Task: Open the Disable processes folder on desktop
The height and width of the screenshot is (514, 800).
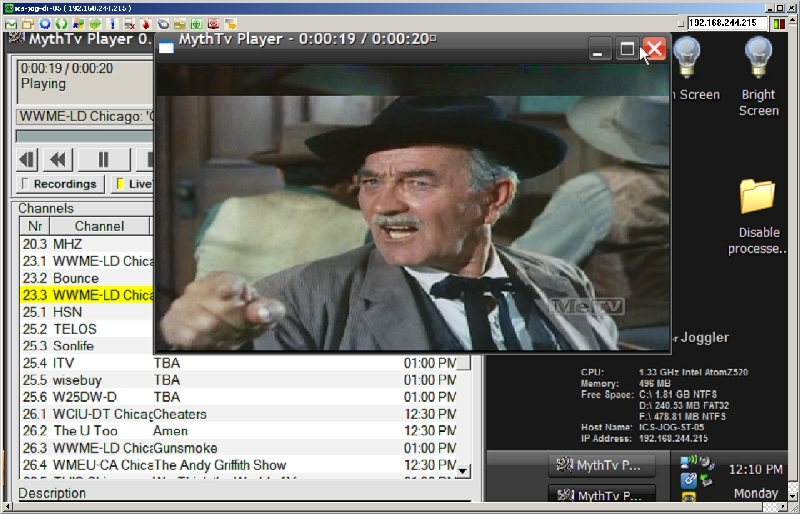Action: [x=758, y=216]
